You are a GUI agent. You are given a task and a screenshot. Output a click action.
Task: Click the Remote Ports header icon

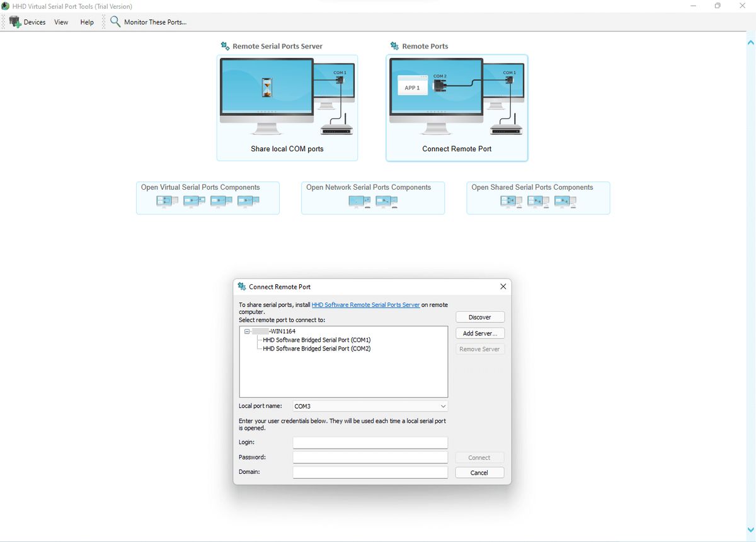coord(394,45)
